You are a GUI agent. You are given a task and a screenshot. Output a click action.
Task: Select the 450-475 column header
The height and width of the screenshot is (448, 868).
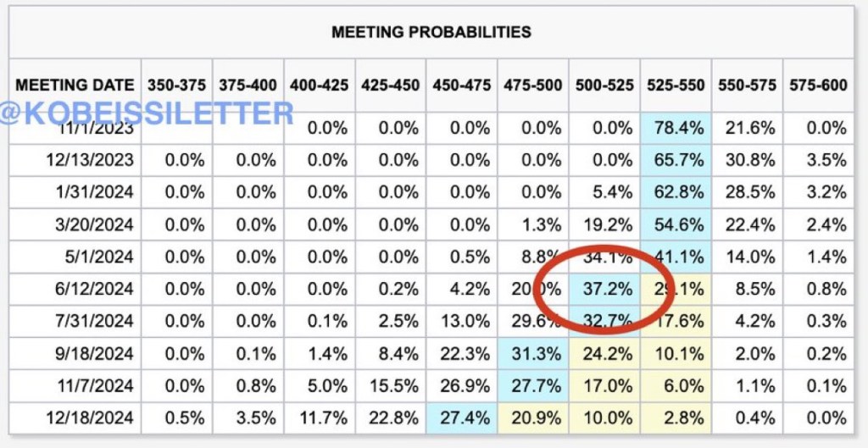[462, 85]
